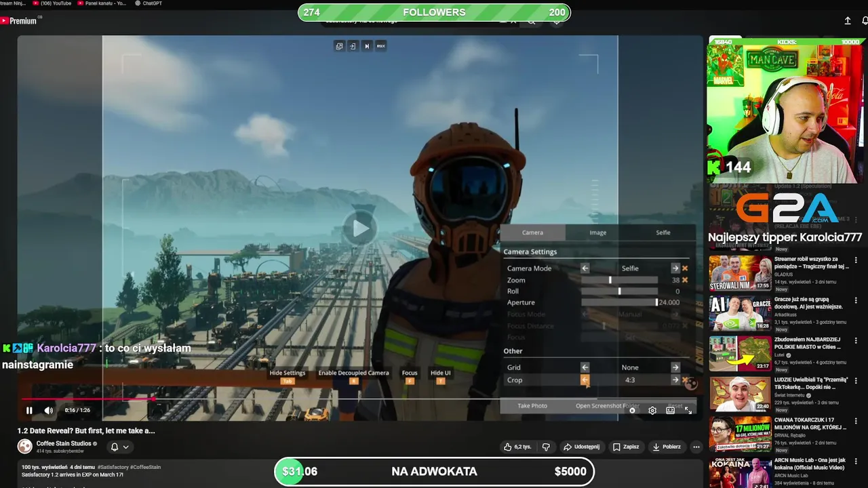This screenshot has height=488, width=868.
Task: Switch to the ChatGPT browser tab
Action: [149, 3]
